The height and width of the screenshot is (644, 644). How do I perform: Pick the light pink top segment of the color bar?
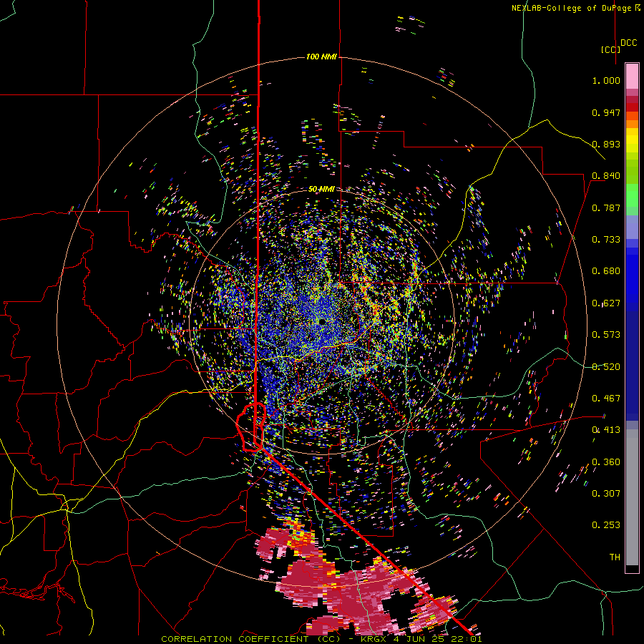[x=632, y=76]
